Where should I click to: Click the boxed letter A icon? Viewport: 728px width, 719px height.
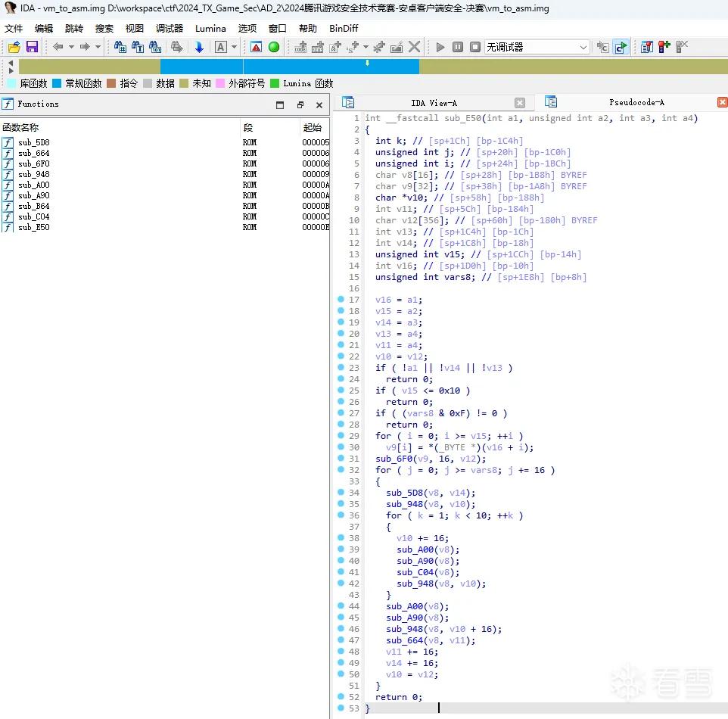221,47
